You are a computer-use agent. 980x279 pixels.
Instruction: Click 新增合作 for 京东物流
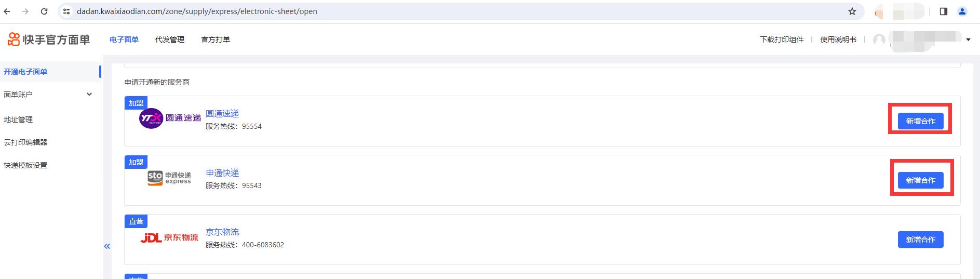tap(920, 240)
